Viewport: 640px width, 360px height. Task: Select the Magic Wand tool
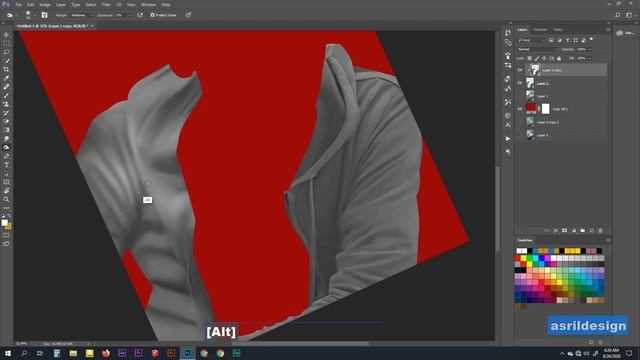6,61
